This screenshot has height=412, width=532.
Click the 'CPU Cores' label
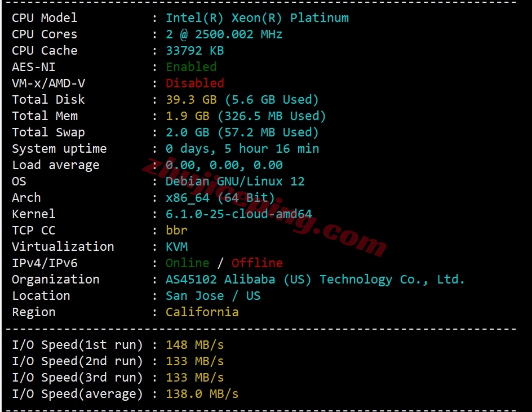pos(45,34)
